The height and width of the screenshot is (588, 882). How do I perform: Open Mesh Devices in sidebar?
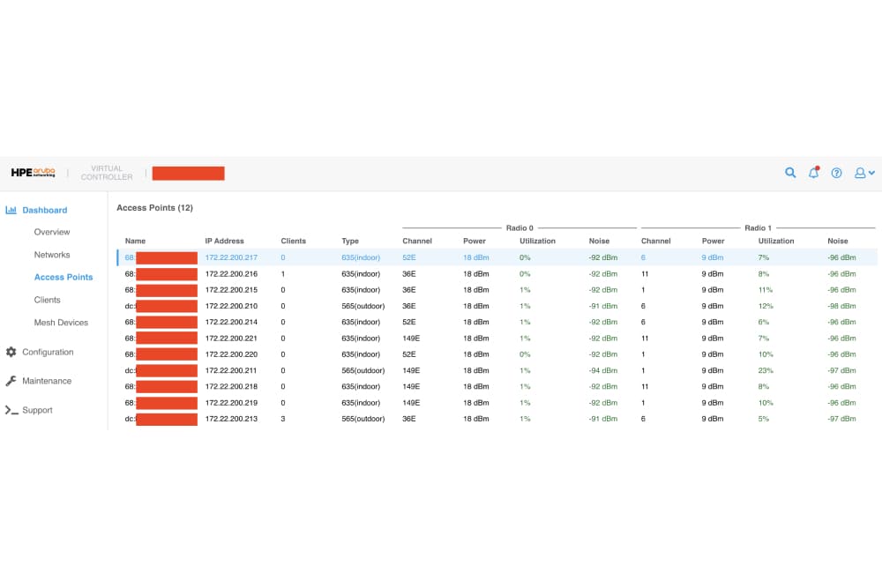click(61, 323)
